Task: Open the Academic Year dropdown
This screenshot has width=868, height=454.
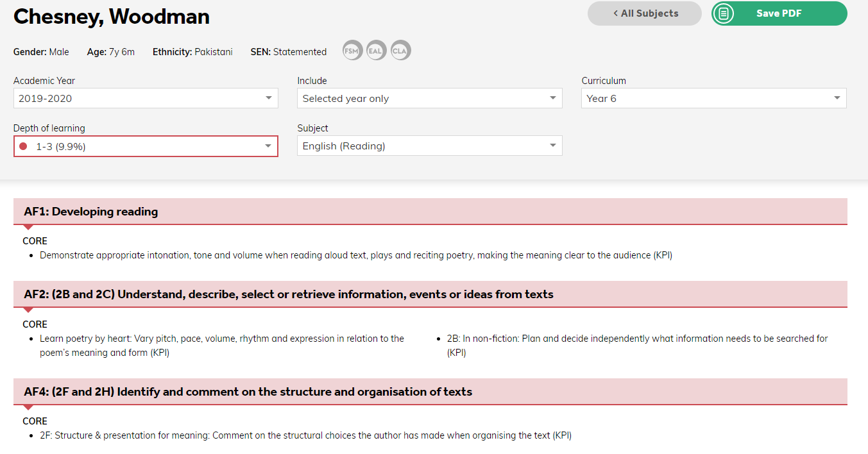Action: pos(146,98)
